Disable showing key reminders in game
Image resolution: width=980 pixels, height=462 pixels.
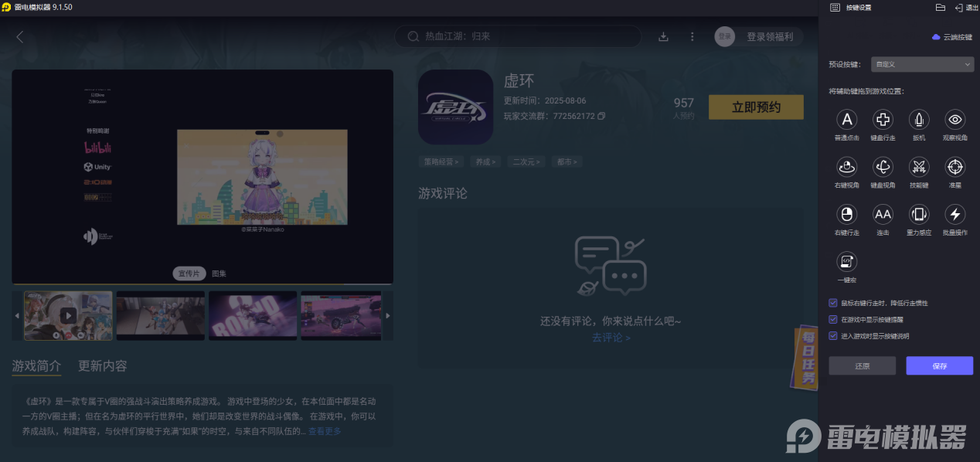832,319
